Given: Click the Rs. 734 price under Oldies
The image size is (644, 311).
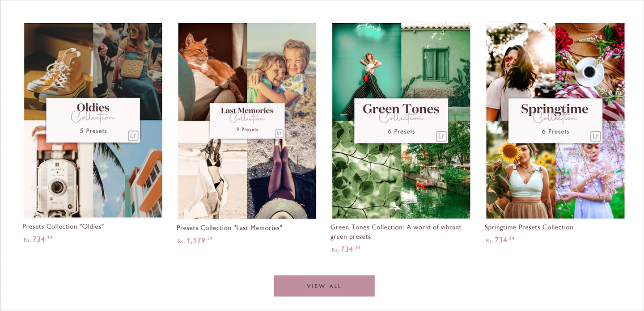Looking at the screenshot, I should [x=38, y=239].
